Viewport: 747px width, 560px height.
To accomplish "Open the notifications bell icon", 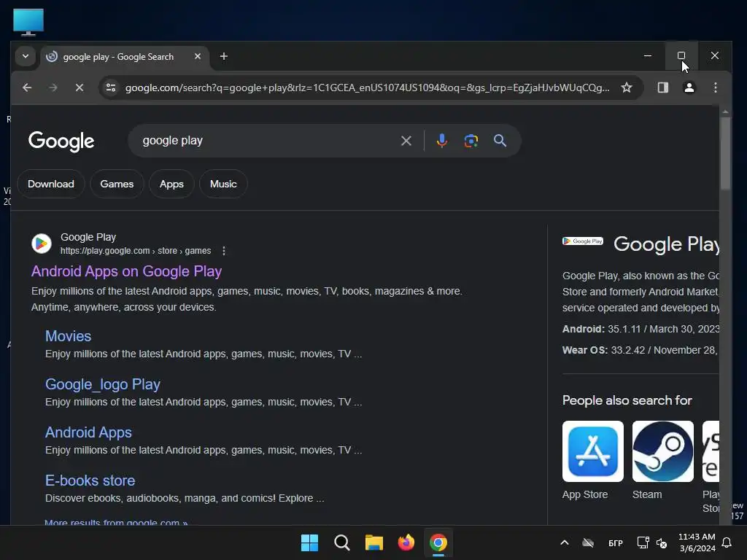I will point(727,542).
